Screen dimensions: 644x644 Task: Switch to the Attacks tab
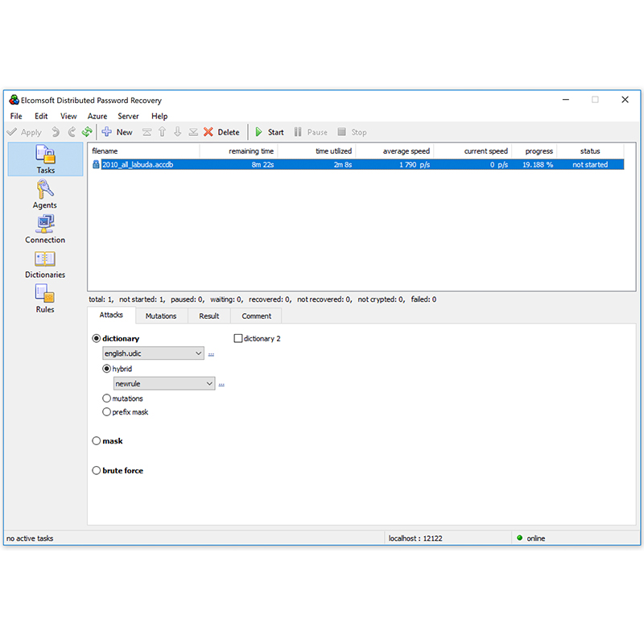coord(111,315)
